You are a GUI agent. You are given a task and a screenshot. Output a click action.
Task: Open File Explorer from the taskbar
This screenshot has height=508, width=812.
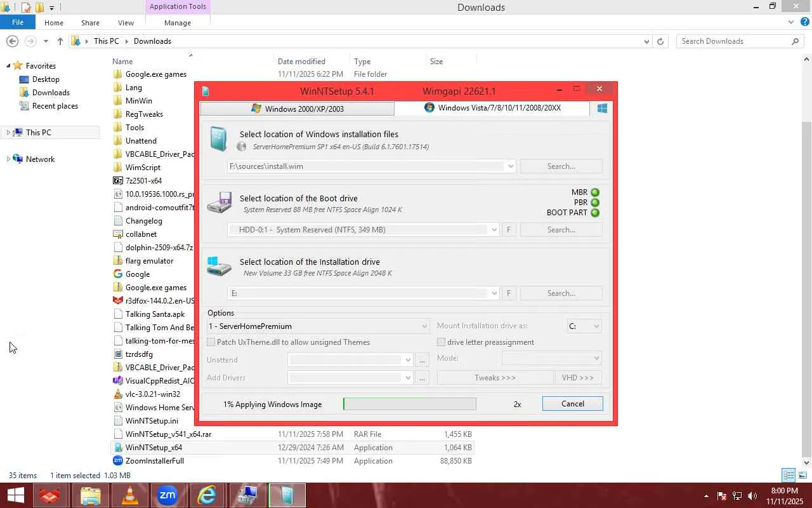pos(91,495)
